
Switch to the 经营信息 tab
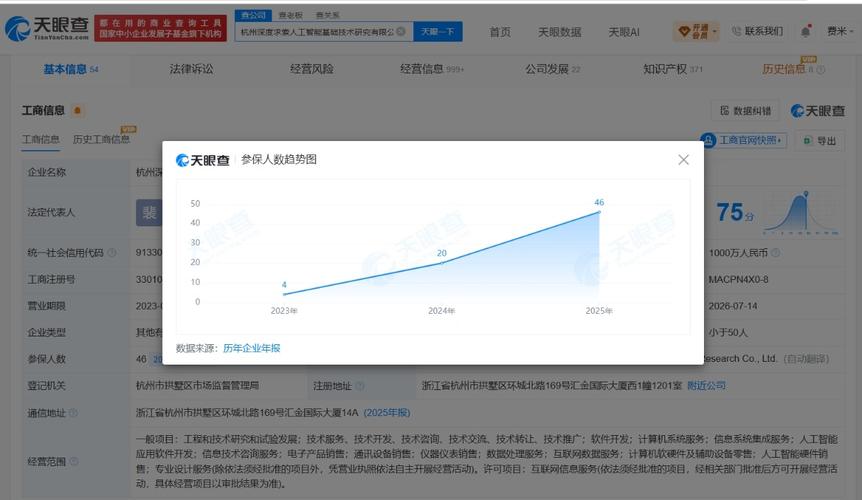click(x=432, y=69)
